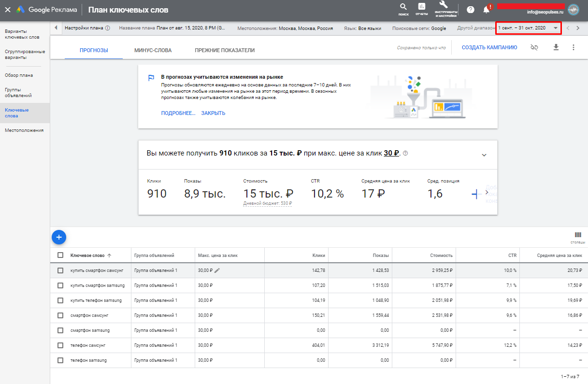Click the 1–7 из 7 pagination text
Viewport: 588px width, 384px height.
(570, 376)
